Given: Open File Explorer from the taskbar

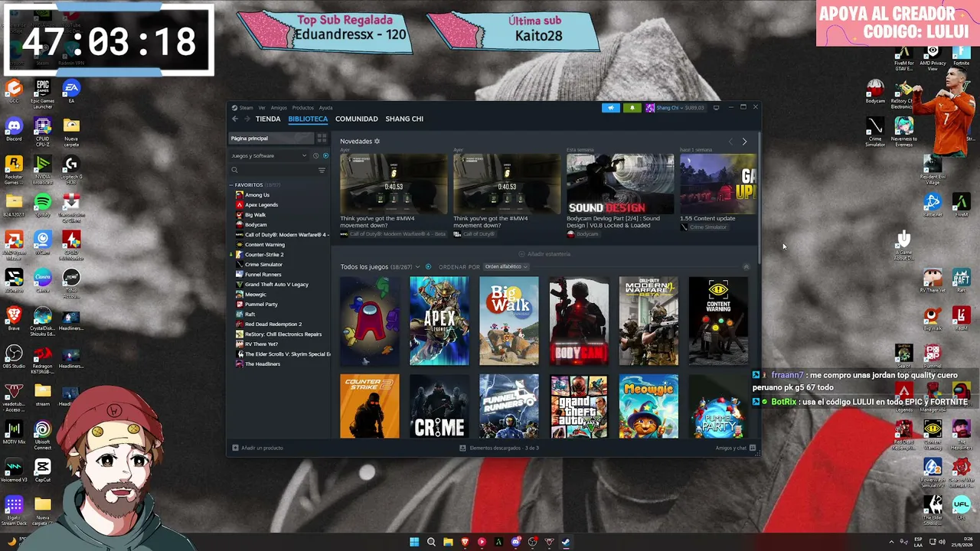Looking at the screenshot, I should coord(448,542).
